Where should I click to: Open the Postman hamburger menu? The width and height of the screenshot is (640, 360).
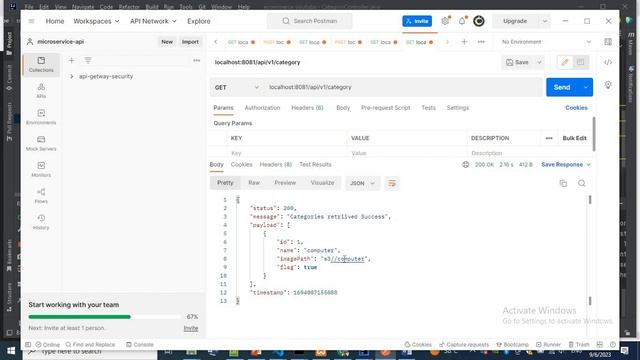[x=31, y=21]
